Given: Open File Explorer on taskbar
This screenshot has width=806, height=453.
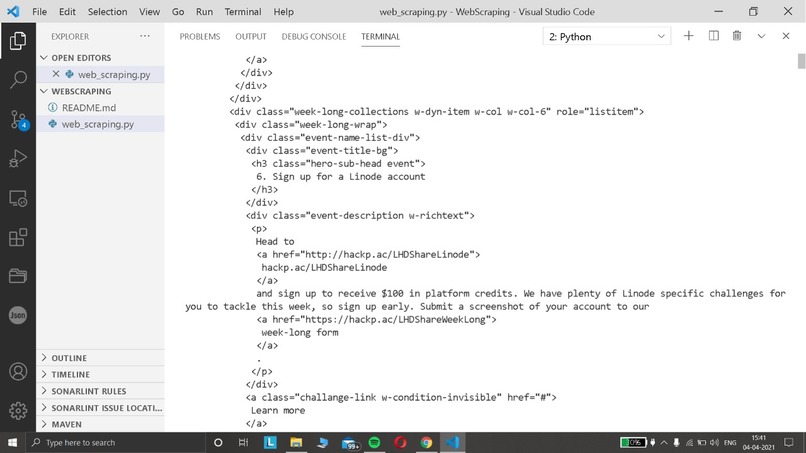Looking at the screenshot, I should 296,442.
